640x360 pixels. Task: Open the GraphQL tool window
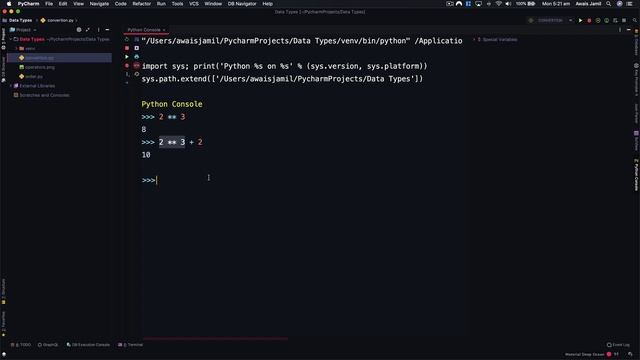[48, 345]
